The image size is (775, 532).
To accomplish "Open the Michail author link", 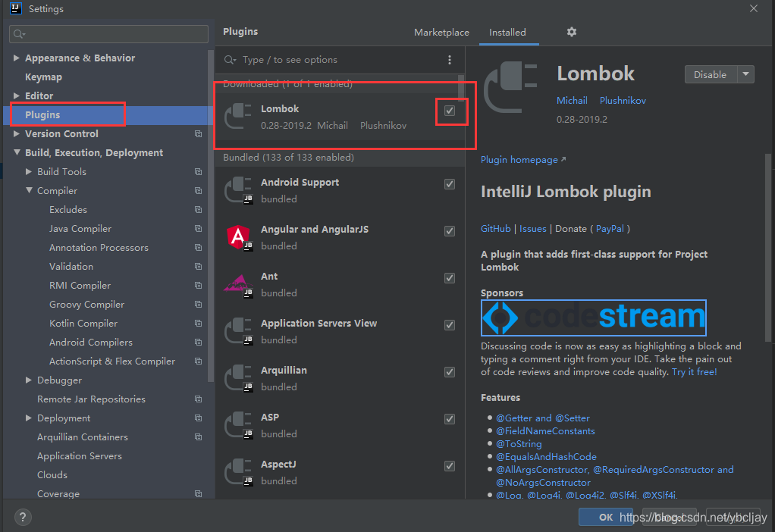I will [x=572, y=100].
